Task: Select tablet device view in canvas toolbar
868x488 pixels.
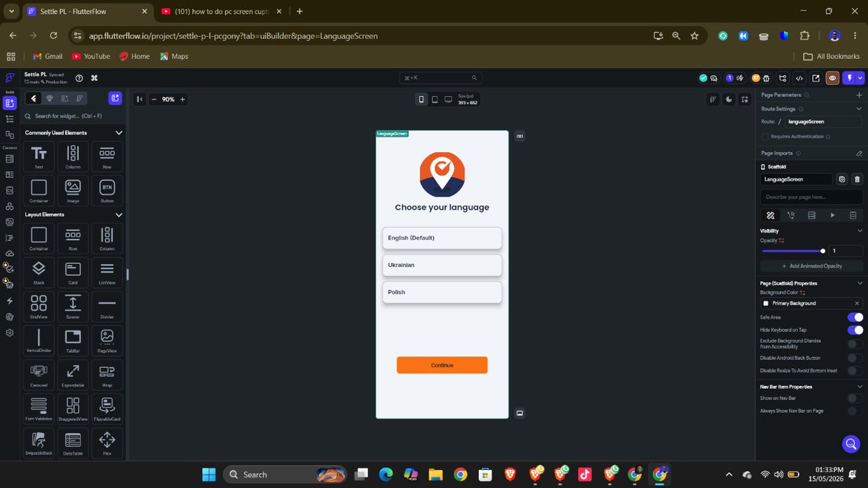Action: [435, 99]
